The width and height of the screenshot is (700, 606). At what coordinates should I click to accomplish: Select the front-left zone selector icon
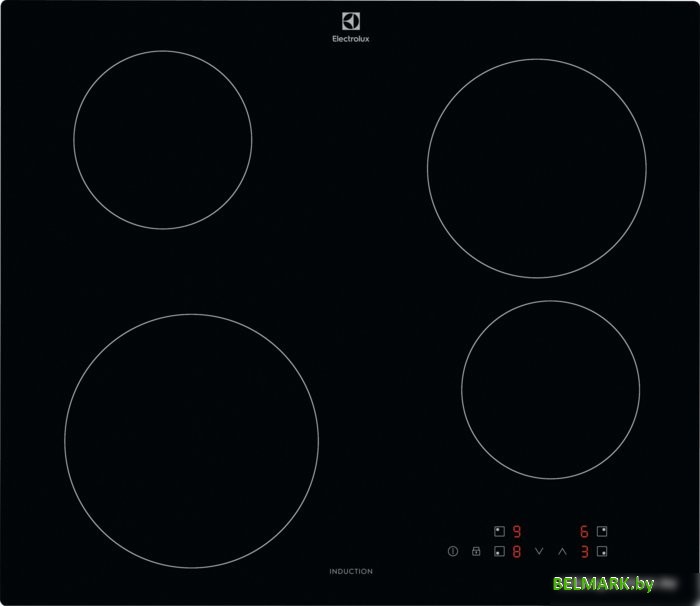499,551
